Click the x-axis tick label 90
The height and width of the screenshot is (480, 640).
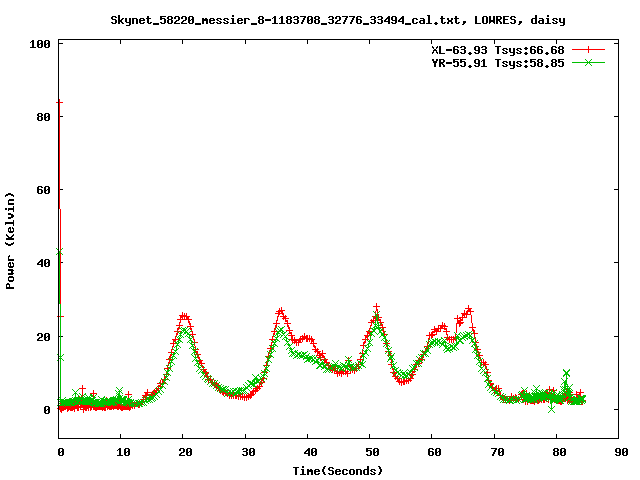(621, 452)
